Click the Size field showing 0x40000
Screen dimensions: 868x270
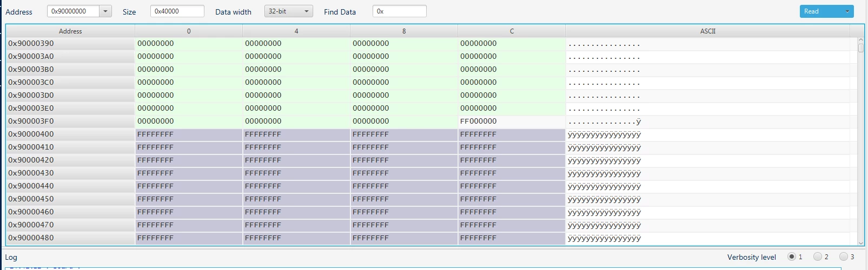tap(177, 11)
